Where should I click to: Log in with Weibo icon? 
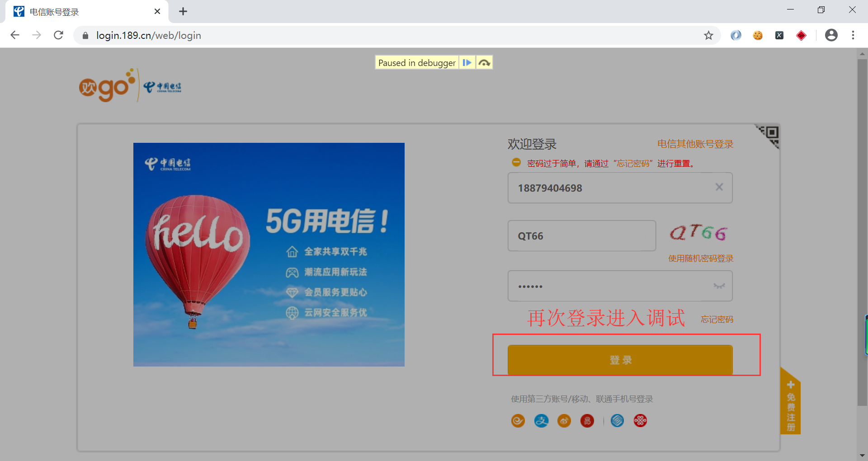tap(564, 421)
